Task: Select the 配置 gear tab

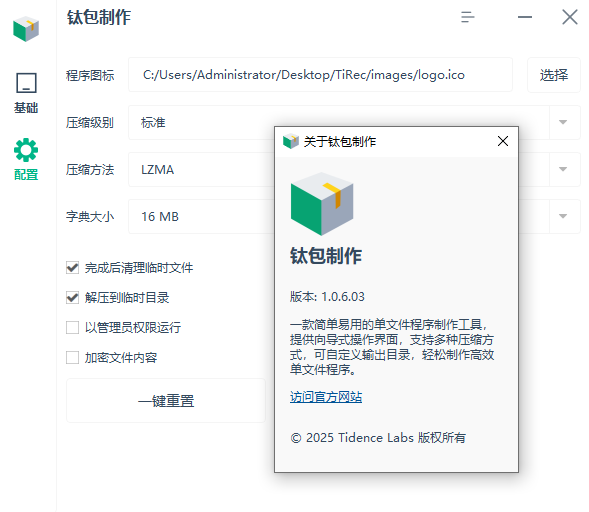Action: point(26,159)
